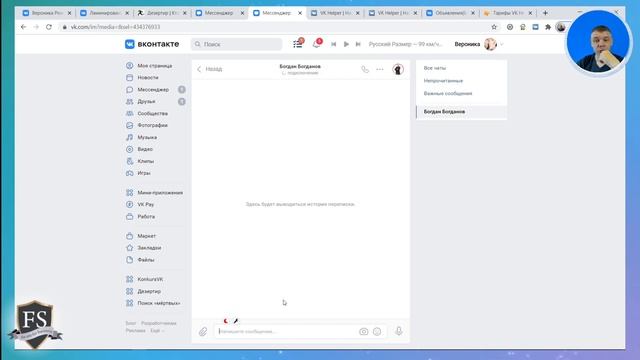Click camera icon in message field
Screen dimensions: 640x360
pyautogui.click(x=363, y=331)
